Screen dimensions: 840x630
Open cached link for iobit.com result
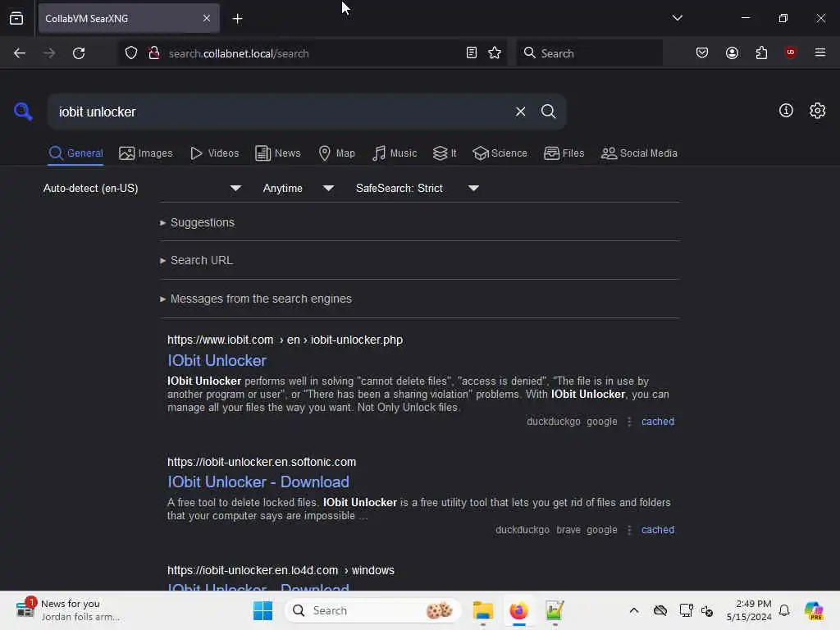[x=658, y=422]
